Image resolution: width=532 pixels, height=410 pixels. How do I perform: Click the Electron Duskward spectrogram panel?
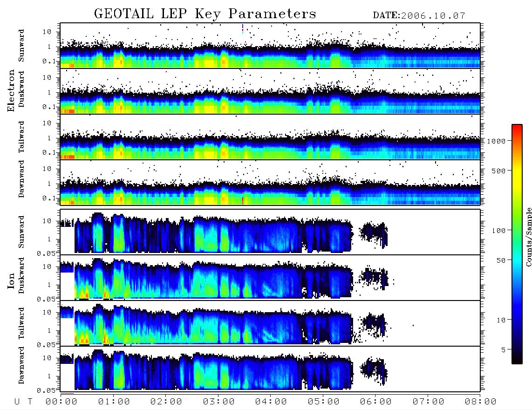(270, 91)
